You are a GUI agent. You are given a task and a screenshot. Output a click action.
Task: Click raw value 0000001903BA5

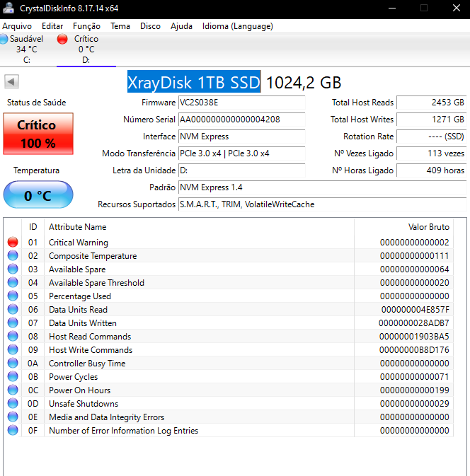tap(414, 337)
